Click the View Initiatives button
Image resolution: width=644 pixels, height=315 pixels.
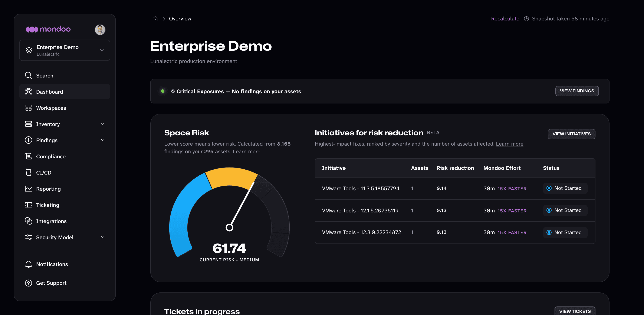click(x=571, y=134)
